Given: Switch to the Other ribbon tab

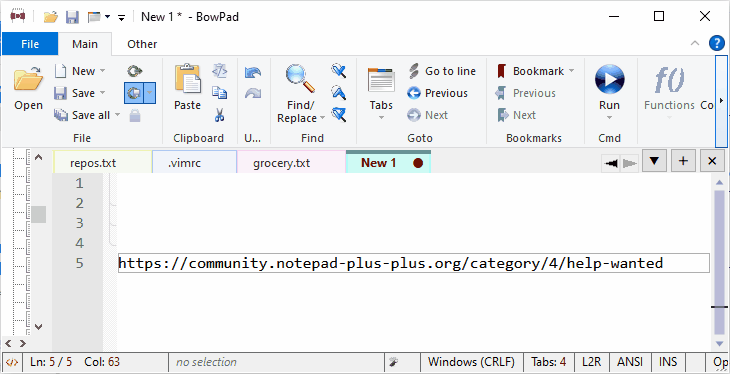Looking at the screenshot, I should (x=142, y=44).
